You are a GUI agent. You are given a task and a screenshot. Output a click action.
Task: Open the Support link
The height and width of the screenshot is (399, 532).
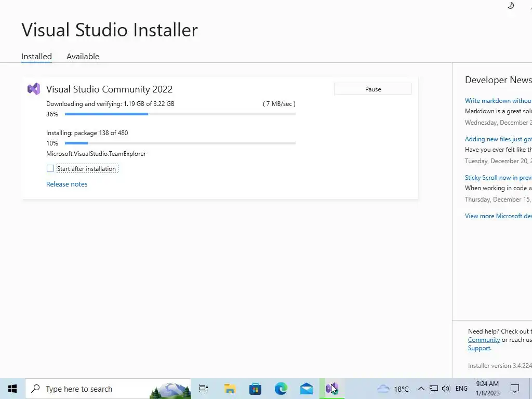point(479,348)
